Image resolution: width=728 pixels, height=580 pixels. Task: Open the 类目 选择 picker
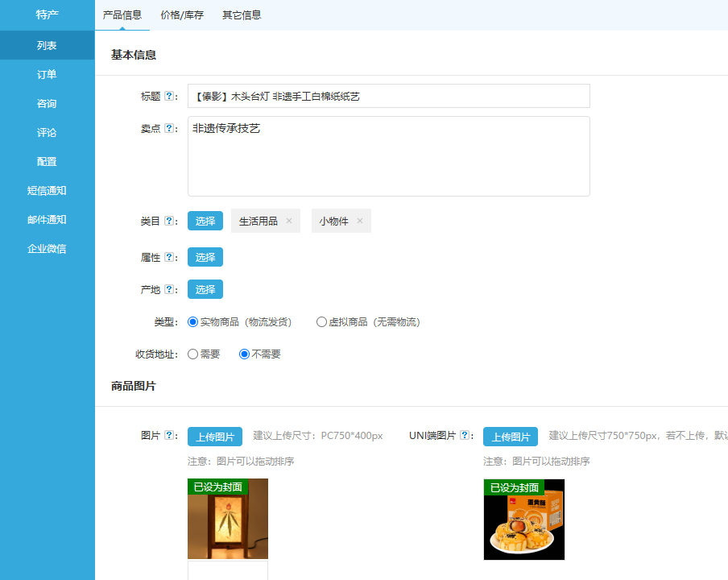click(205, 222)
